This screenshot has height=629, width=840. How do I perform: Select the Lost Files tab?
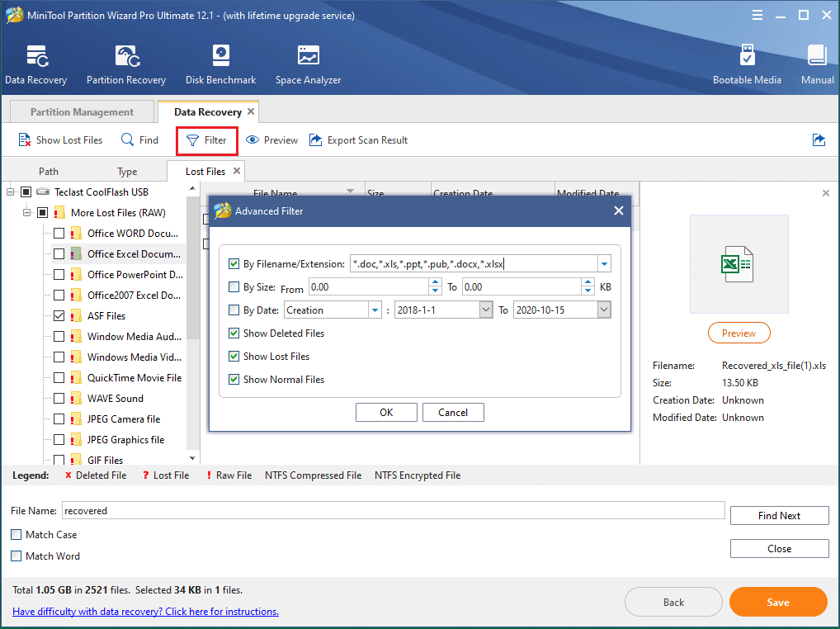pos(205,172)
